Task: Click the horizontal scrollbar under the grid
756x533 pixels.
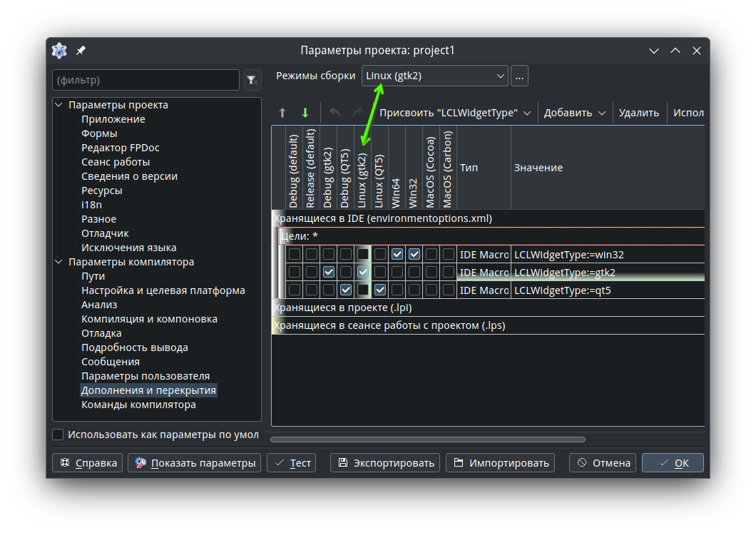Action: coord(428,440)
